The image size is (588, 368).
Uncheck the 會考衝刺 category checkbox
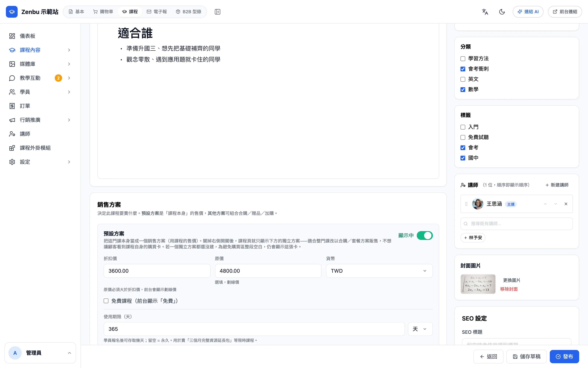coord(463,69)
